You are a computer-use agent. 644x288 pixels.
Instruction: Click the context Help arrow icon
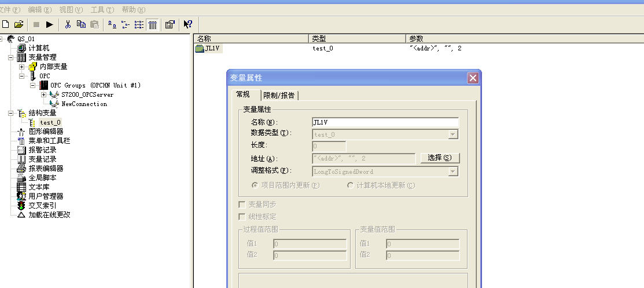187,25
